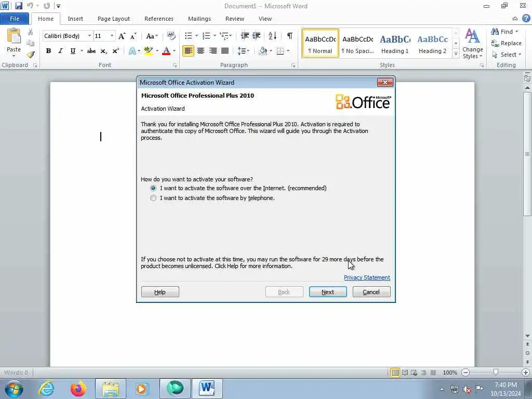Image resolution: width=532 pixels, height=399 pixels.
Task: Switch to the Review tab
Action: 235,19
